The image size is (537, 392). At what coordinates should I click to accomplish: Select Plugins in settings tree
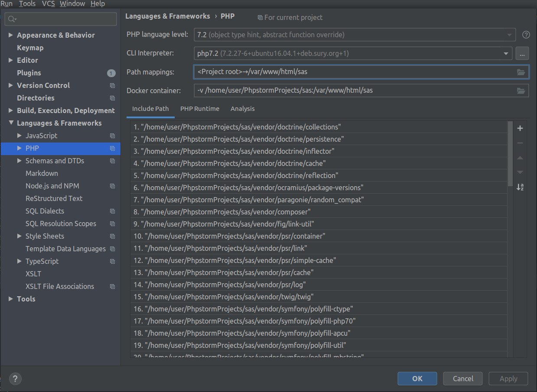[x=29, y=73]
